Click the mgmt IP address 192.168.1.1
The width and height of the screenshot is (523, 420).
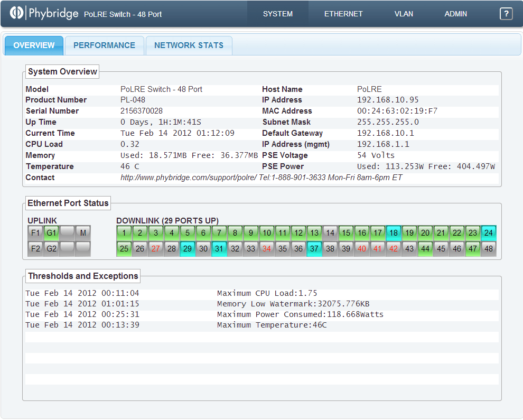(383, 144)
